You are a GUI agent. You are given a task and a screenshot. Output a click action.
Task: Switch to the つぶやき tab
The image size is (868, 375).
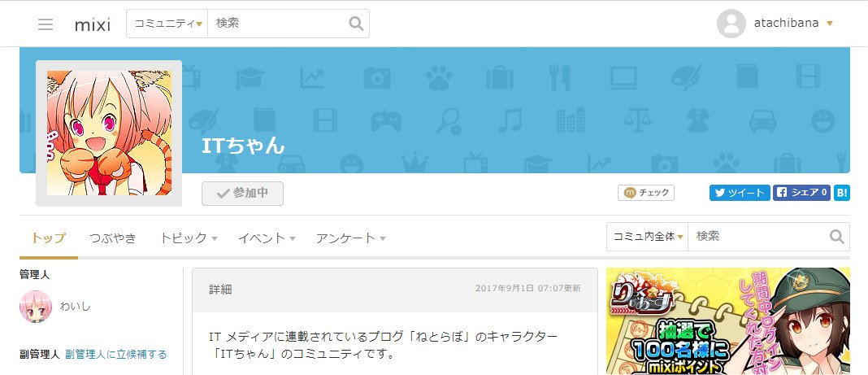point(113,238)
